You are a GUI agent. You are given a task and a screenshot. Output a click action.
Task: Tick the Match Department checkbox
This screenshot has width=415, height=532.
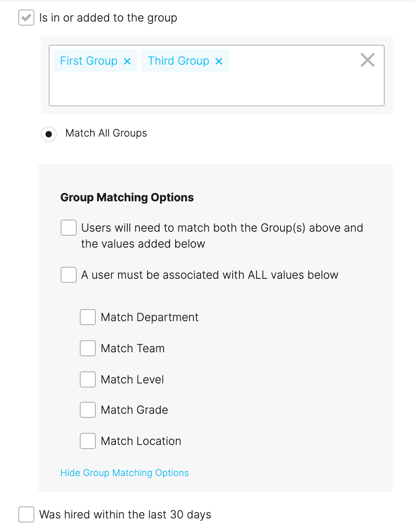(x=88, y=317)
